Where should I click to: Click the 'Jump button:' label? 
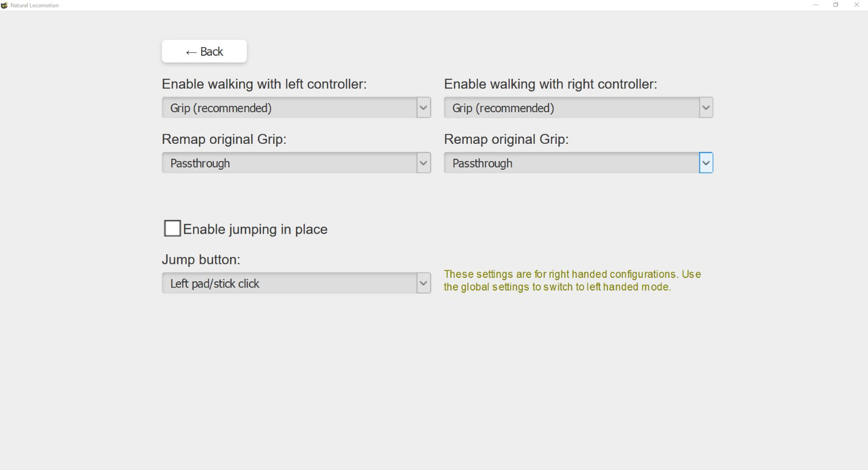201,259
